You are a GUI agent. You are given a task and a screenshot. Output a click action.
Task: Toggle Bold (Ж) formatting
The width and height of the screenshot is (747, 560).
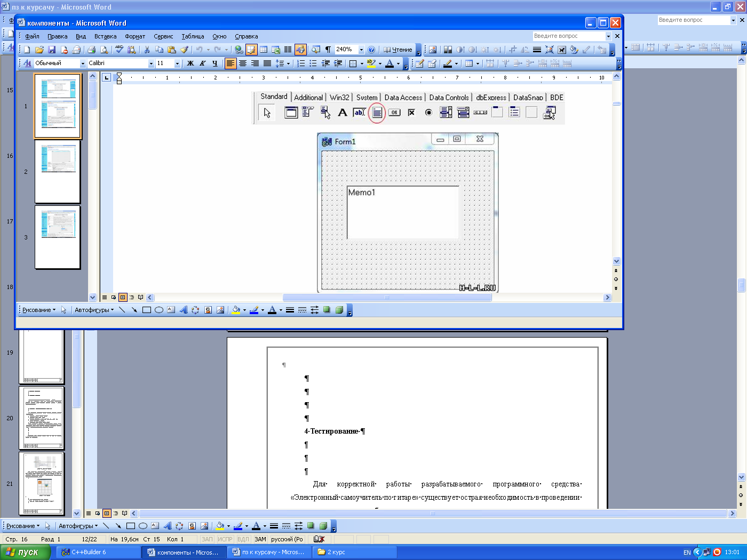coord(190,63)
